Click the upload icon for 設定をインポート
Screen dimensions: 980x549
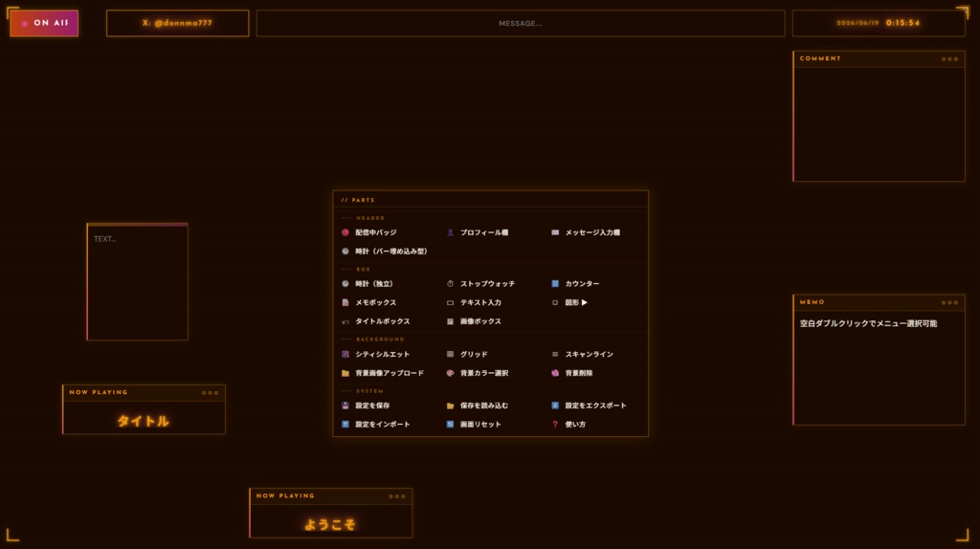tap(345, 424)
